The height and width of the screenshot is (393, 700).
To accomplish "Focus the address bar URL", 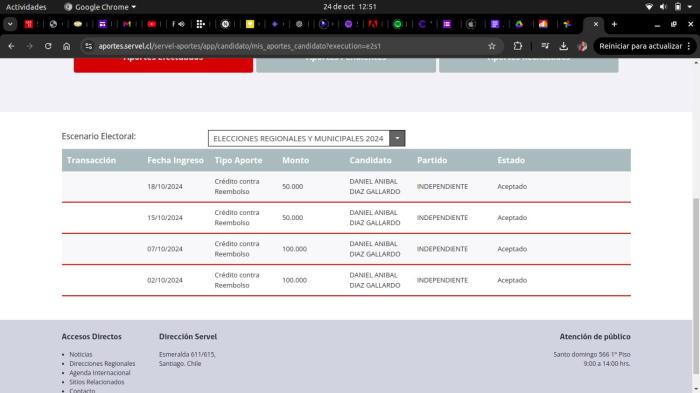I will [x=240, y=46].
